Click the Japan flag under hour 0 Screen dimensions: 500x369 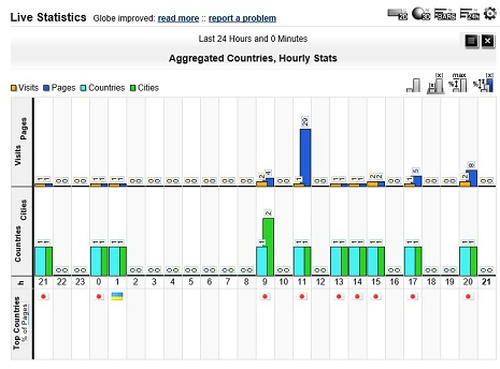tap(99, 296)
